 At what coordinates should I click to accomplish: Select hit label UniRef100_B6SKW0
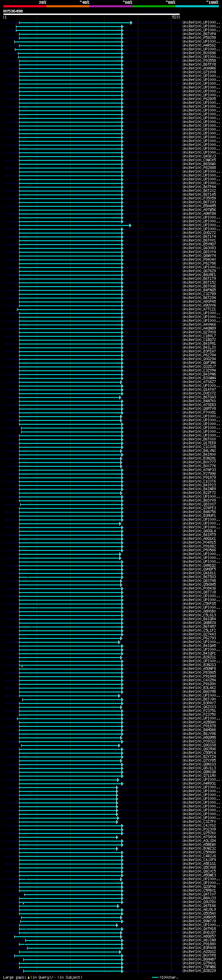(199, 164)
